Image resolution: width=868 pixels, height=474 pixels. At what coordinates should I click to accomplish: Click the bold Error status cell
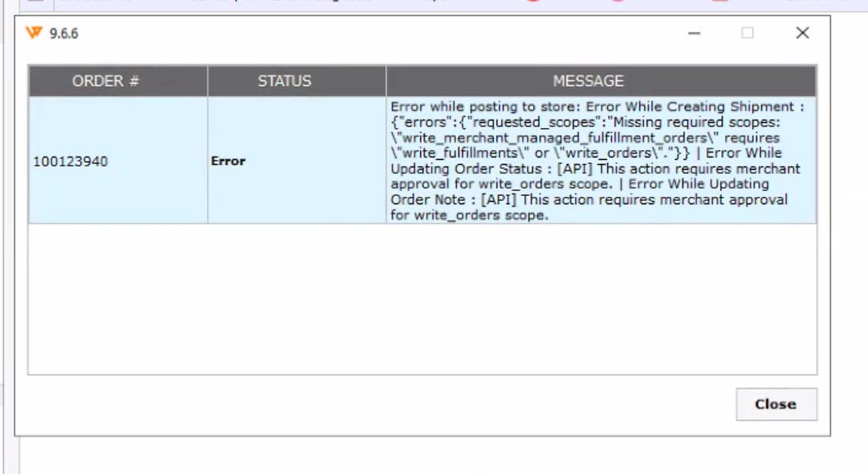click(297, 161)
